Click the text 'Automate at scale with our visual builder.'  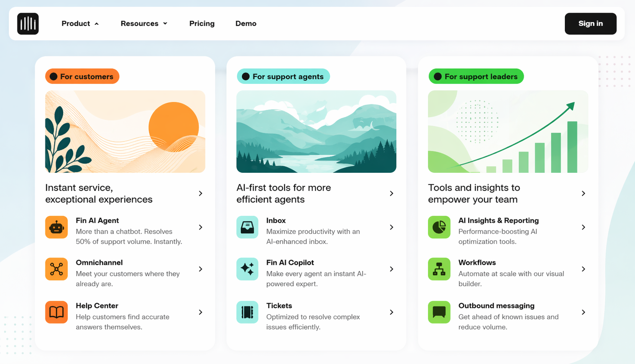coord(511,279)
